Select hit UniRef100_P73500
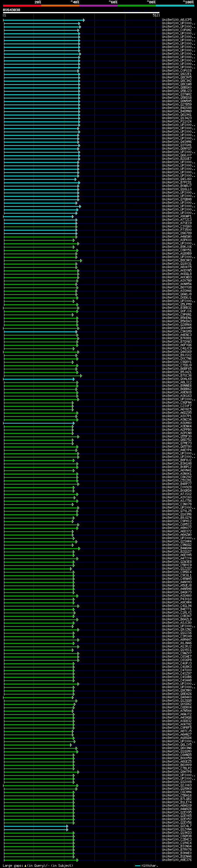 click(177, 230)
